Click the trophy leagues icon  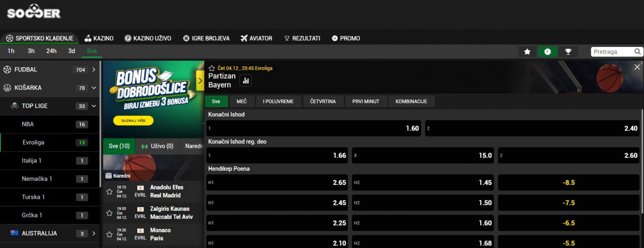point(568,52)
